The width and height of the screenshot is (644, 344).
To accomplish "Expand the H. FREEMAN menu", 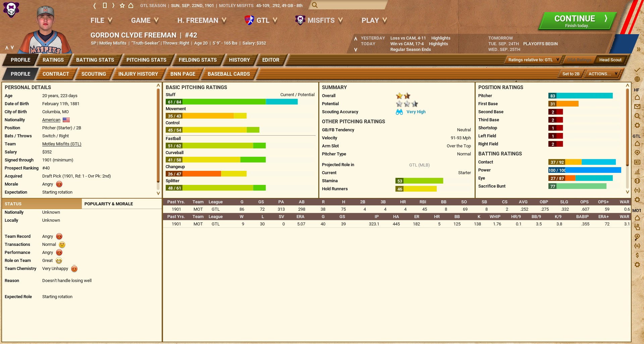I will (x=202, y=20).
